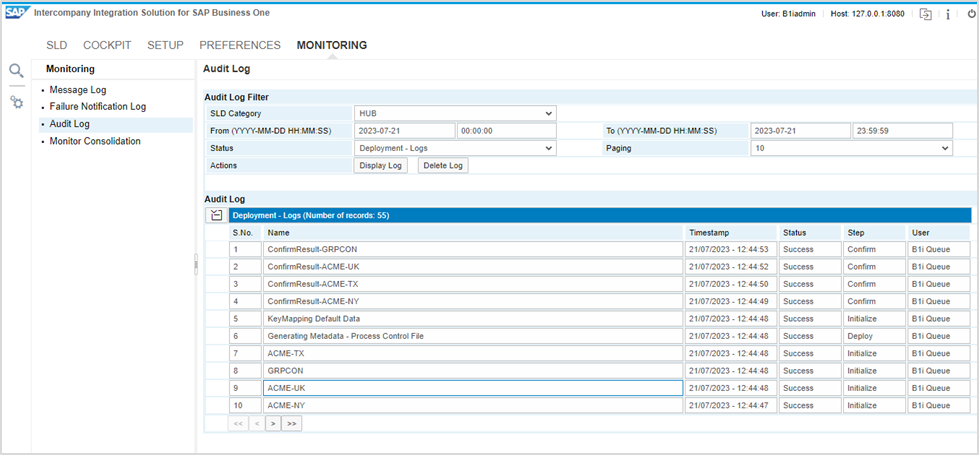Image resolution: width=979 pixels, height=455 pixels.
Task: Open Monitor Consolidation in the sidebar
Action: coord(95,141)
